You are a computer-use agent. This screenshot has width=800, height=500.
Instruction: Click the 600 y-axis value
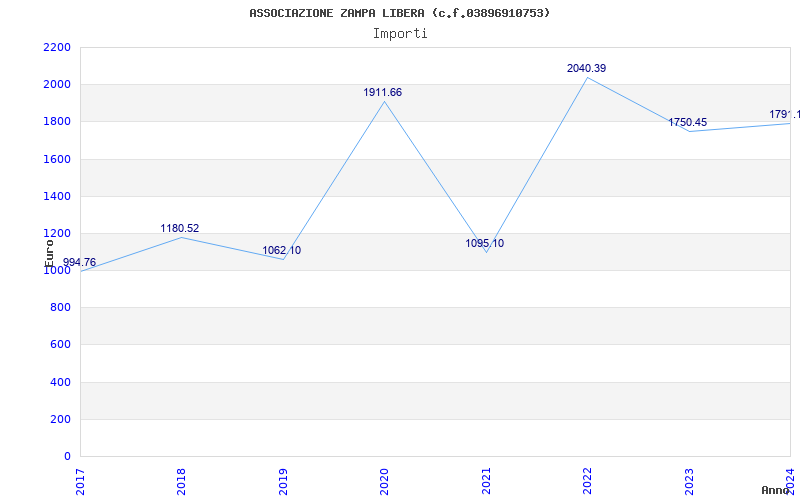60,345
